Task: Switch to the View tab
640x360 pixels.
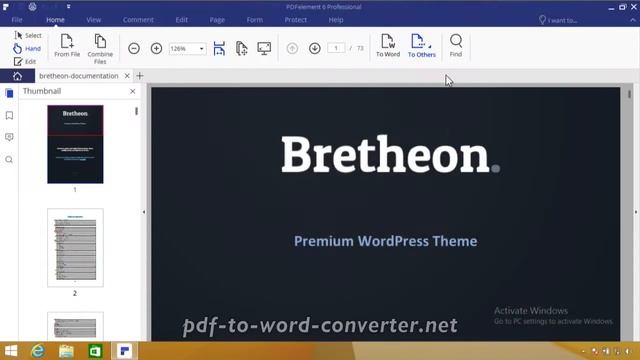Action: (93, 20)
